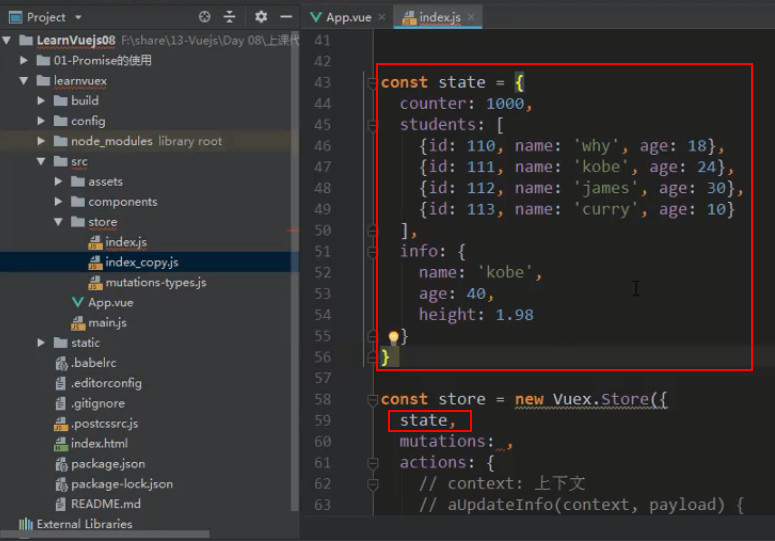
Task: Click the collapse all icon in Project panel
Action: 229,17
